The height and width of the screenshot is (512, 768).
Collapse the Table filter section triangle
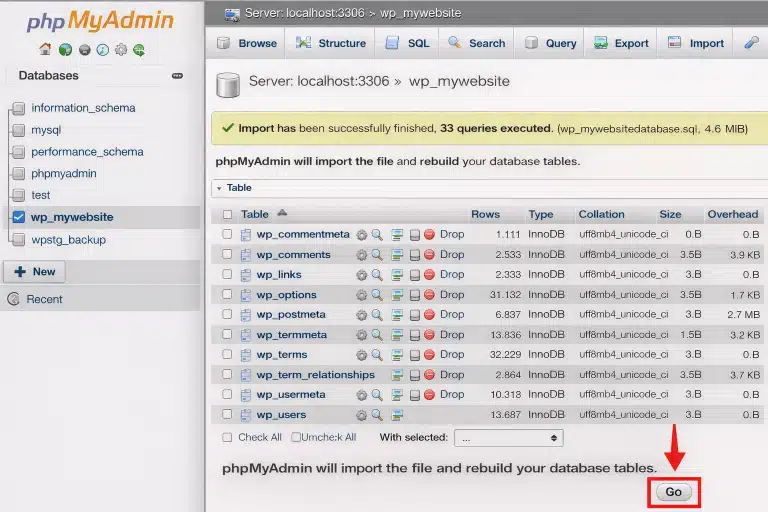click(219, 188)
